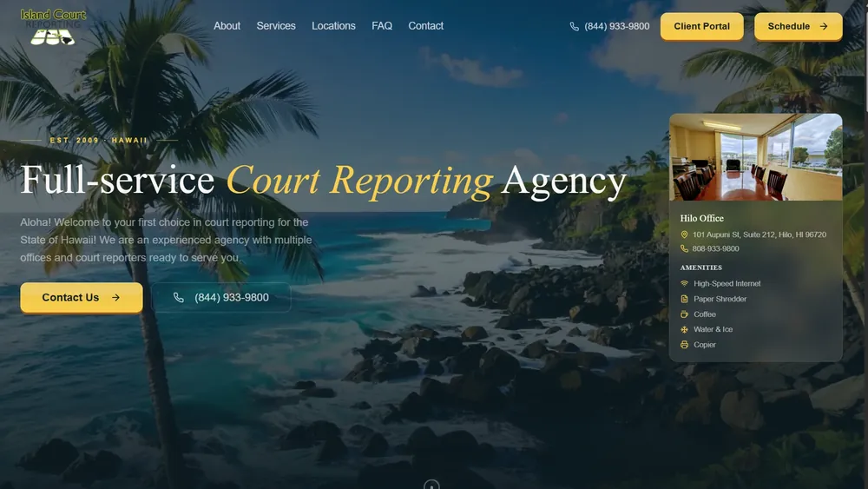Viewport: 868px width, 489px height.
Task: Open the Client Portal button
Action: coord(701,26)
